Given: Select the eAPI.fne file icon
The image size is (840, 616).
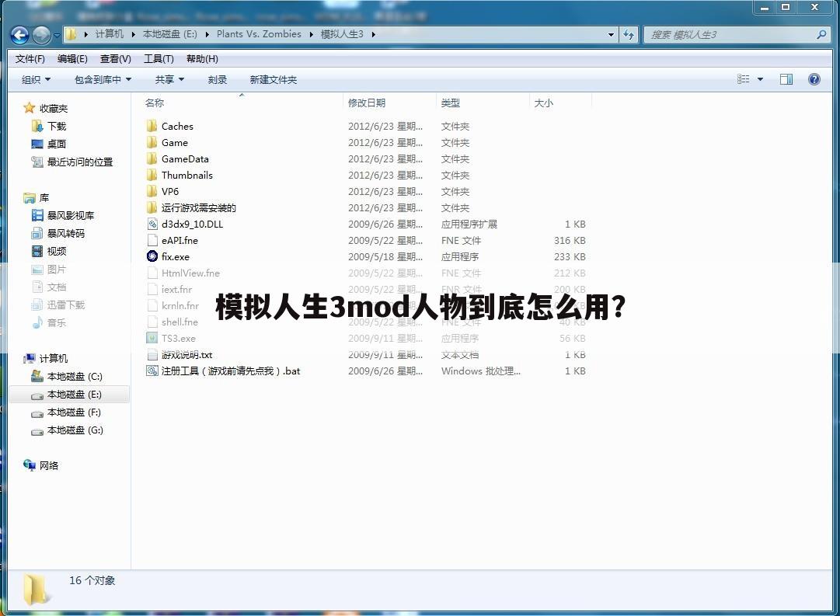Looking at the screenshot, I should click(x=152, y=241).
